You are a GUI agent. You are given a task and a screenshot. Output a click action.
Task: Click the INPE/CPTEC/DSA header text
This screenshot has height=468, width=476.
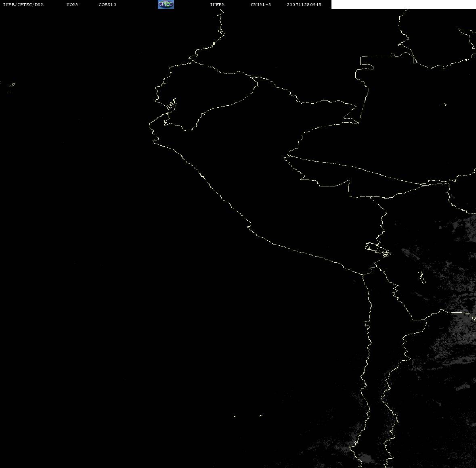[x=23, y=4]
